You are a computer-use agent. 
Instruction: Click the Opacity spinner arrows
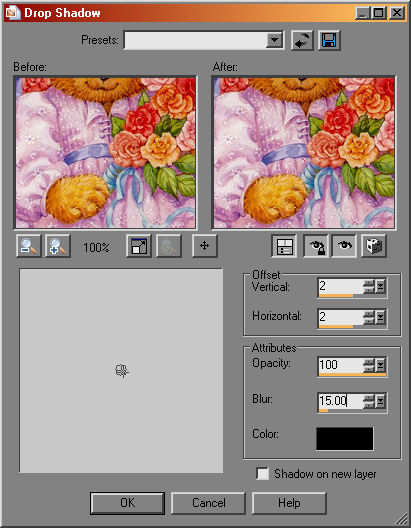pyautogui.click(x=370, y=365)
